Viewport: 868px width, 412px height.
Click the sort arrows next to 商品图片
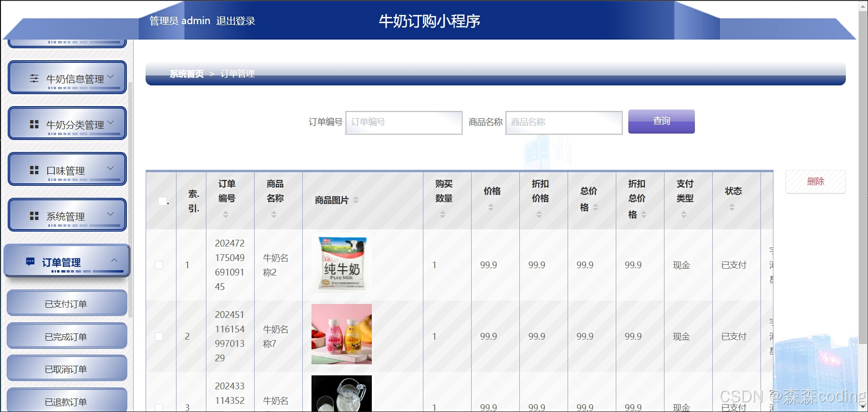coord(356,200)
